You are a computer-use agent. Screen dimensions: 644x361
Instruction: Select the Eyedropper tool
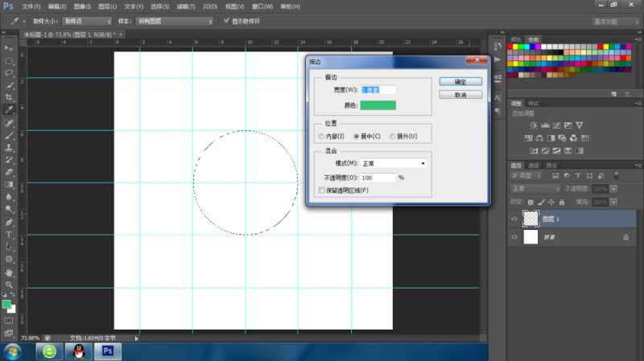click(x=9, y=109)
